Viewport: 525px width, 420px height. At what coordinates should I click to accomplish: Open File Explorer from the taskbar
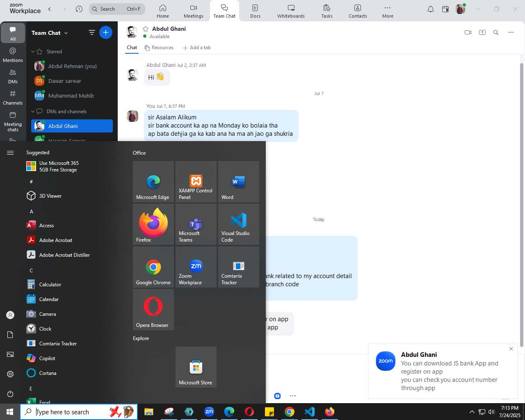148,412
